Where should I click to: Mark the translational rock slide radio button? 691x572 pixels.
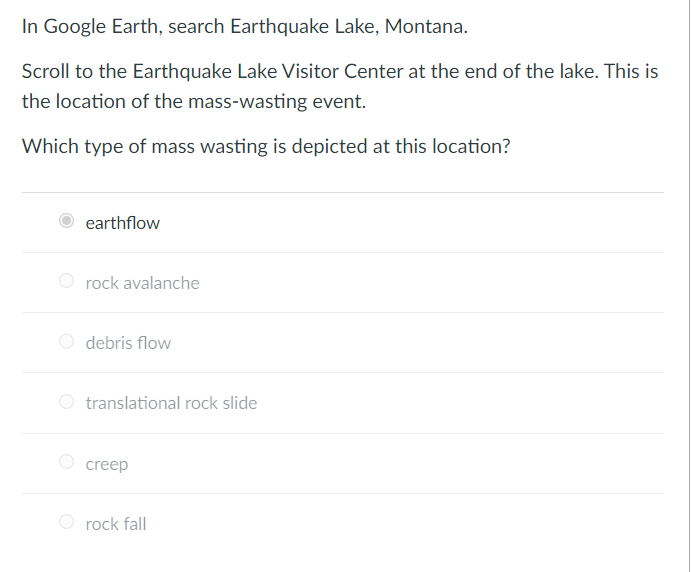pos(67,401)
